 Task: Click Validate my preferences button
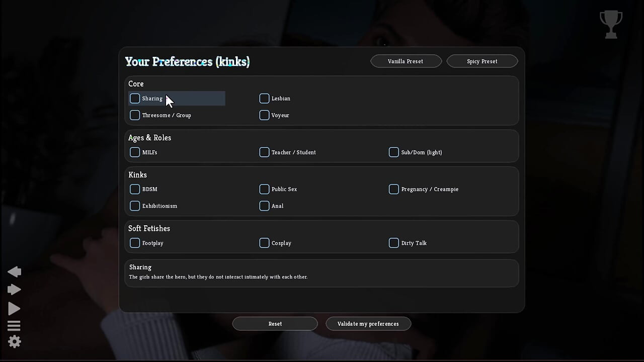[x=368, y=324]
